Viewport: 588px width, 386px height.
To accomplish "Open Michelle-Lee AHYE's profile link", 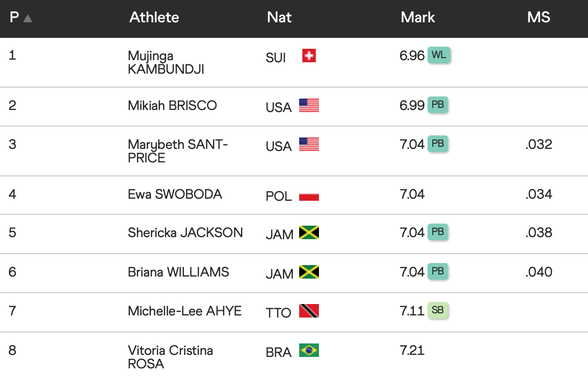I will (x=184, y=311).
